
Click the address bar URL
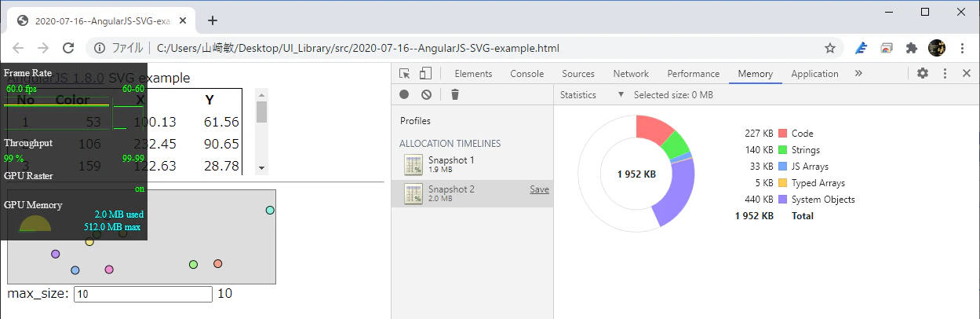[358, 48]
